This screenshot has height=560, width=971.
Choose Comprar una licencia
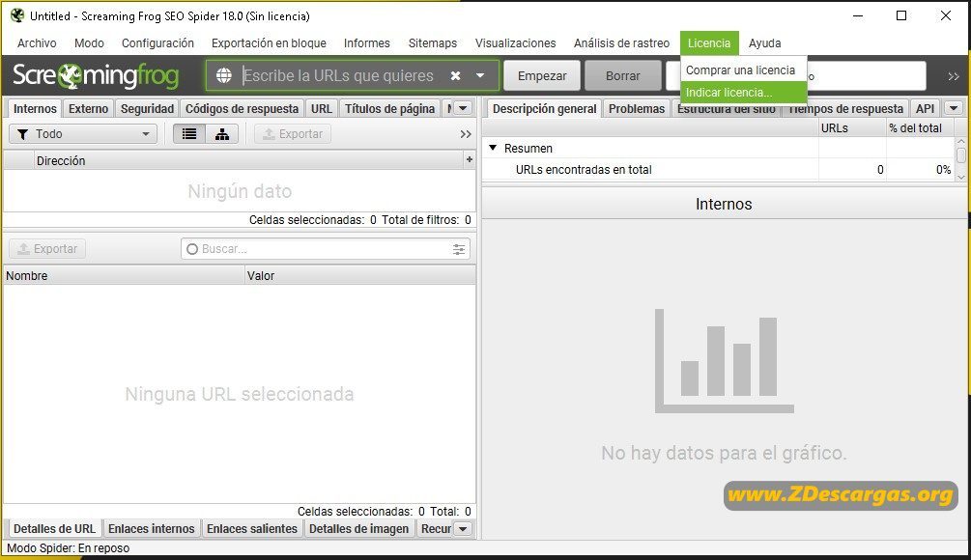pyautogui.click(x=743, y=70)
